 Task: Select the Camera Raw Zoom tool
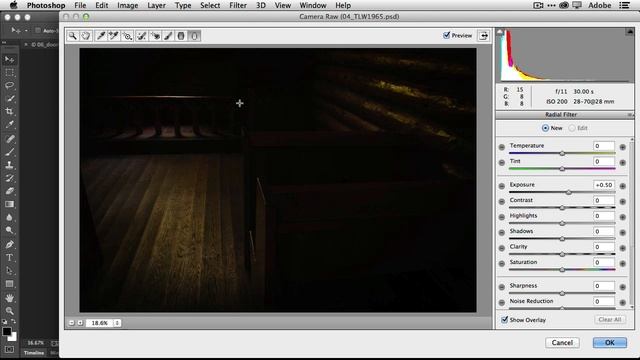(73, 36)
